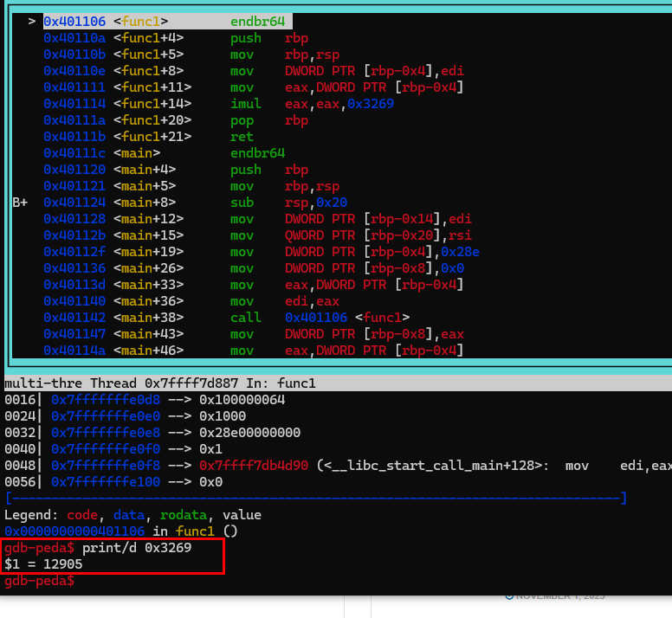
Task: Select the result $1 = 12905
Action: [x=43, y=564]
